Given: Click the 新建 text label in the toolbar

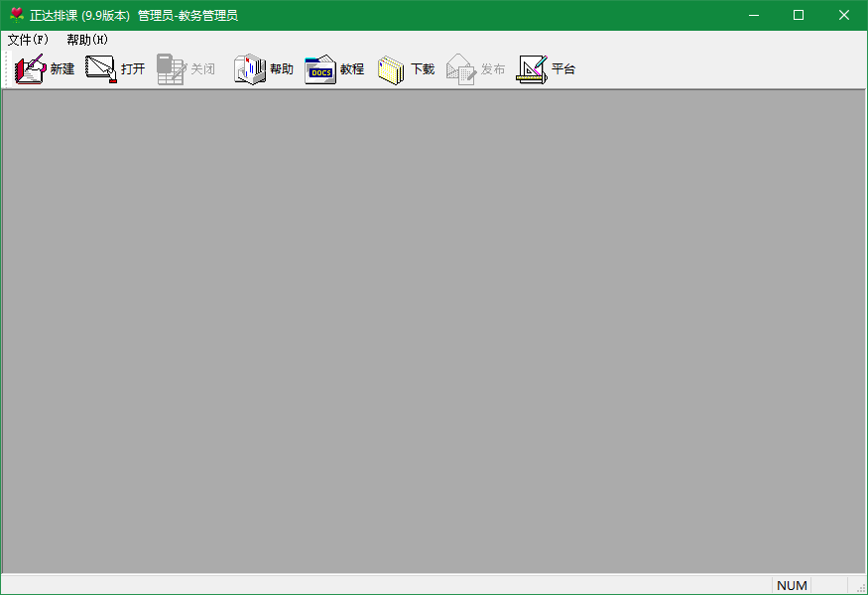Looking at the screenshot, I should pos(62,69).
